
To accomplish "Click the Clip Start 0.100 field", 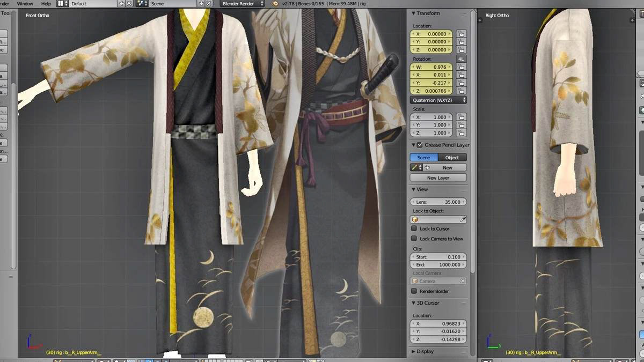I will (x=438, y=257).
